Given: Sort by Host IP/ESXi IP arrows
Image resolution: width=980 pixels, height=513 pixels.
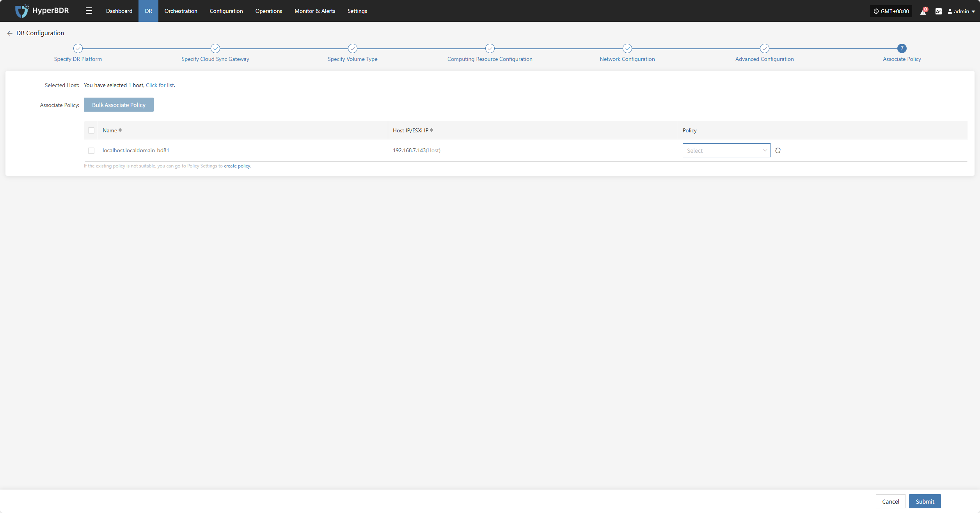Looking at the screenshot, I should [x=431, y=130].
